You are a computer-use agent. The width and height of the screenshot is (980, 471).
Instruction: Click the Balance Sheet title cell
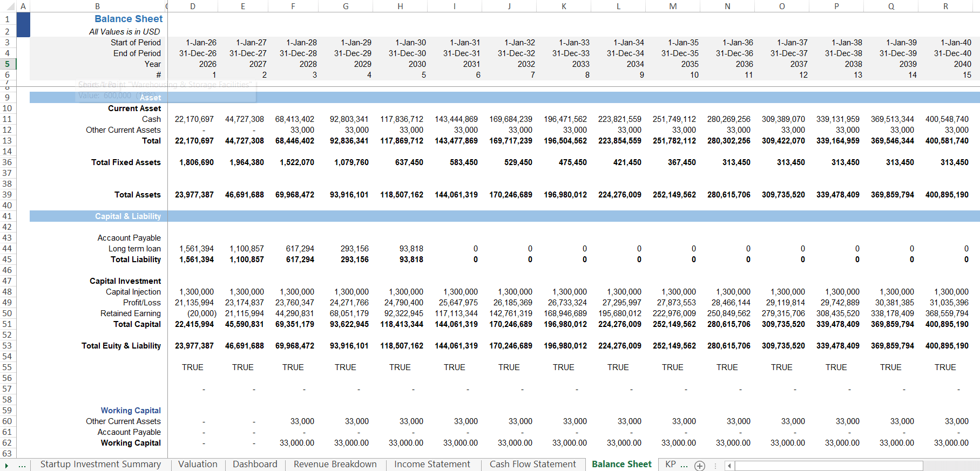(129, 19)
